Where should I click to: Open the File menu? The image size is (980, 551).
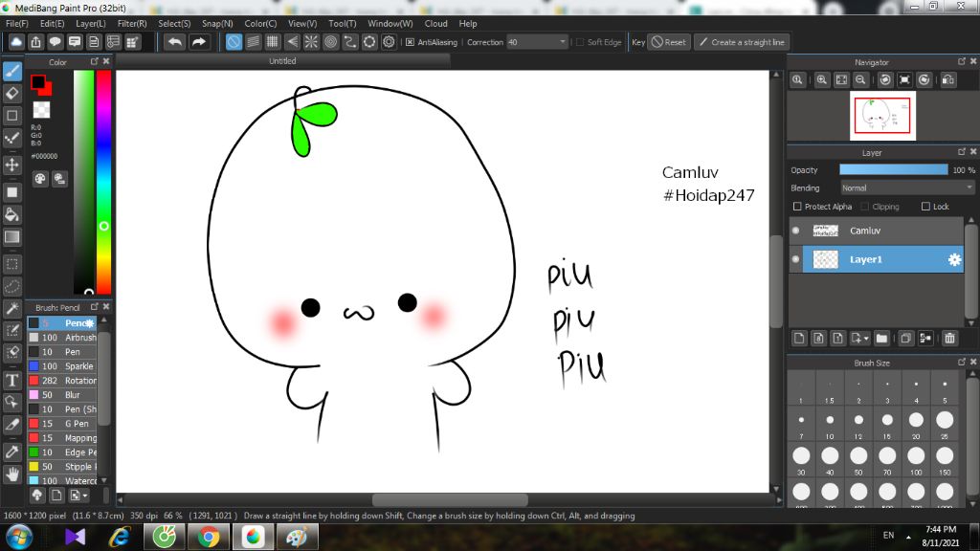click(x=17, y=23)
